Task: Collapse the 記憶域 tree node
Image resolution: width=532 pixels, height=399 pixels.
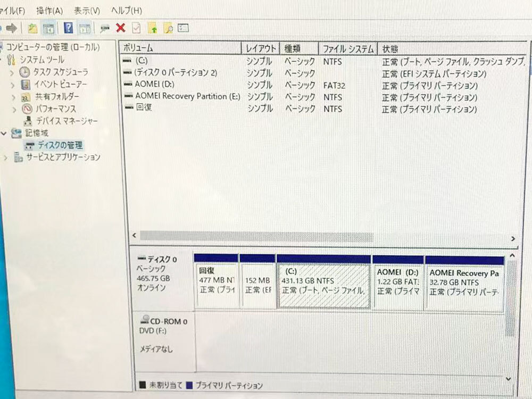Action: click(x=4, y=134)
